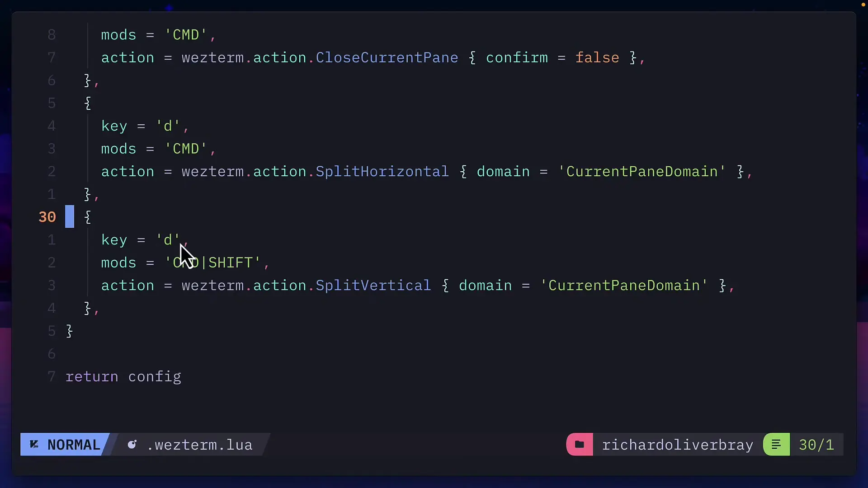This screenshot has width=868, height=488.
Task: Click the opening brace on line 30
Action: pos(88,217)
